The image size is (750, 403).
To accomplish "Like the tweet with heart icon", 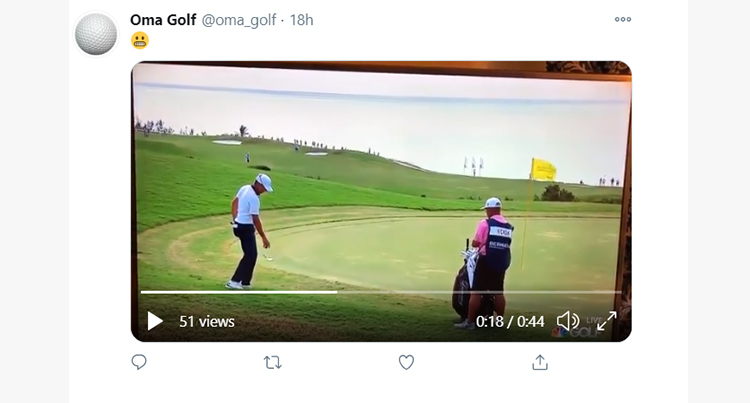I will tap(406, 362).
